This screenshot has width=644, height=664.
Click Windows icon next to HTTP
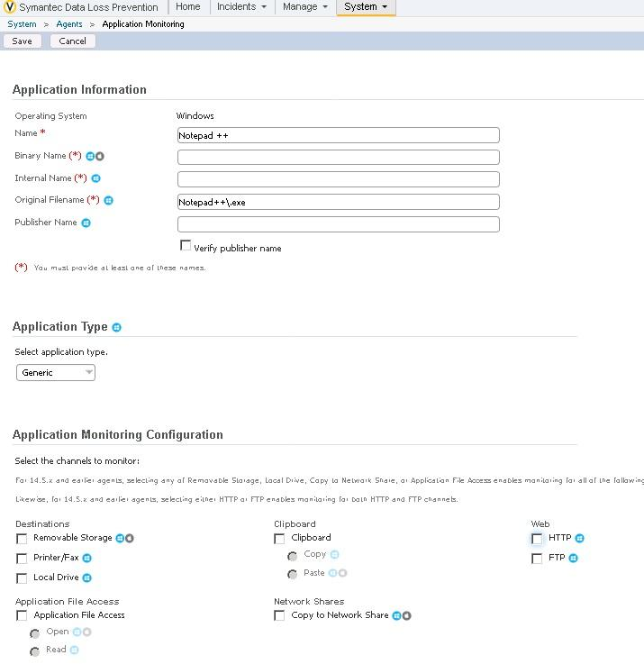(579, 539)
